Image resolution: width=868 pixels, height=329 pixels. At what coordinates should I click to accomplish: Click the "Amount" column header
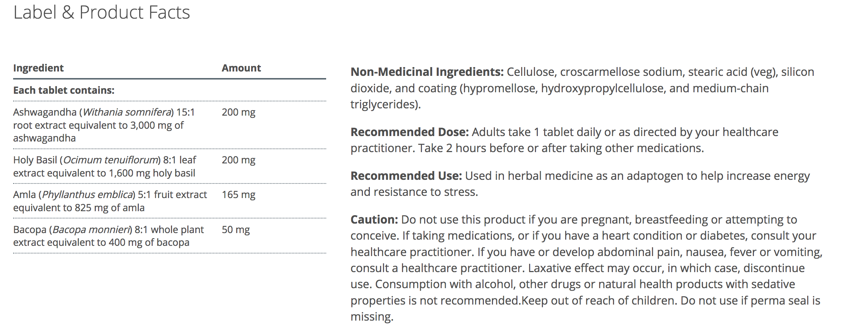[x=241, y=68]
